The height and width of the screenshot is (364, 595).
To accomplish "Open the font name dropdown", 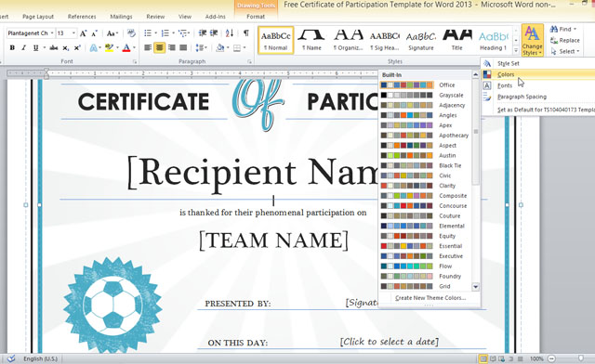I will (x=52, y=33).
